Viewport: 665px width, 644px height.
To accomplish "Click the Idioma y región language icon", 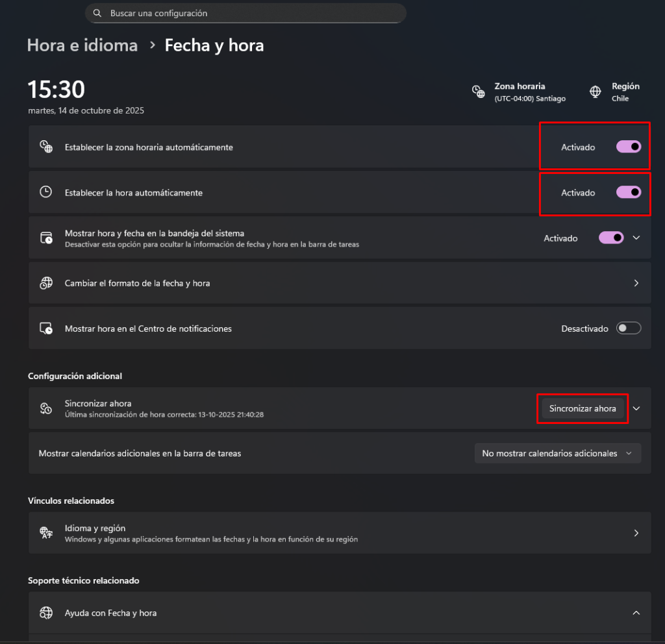I will point(46,533).
